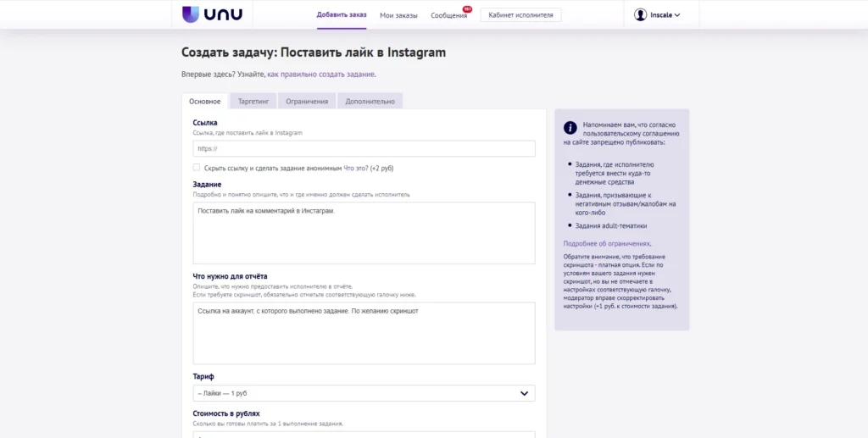Expand the Тариф dropdown
868x438 pixels.
tap(364, 393)
